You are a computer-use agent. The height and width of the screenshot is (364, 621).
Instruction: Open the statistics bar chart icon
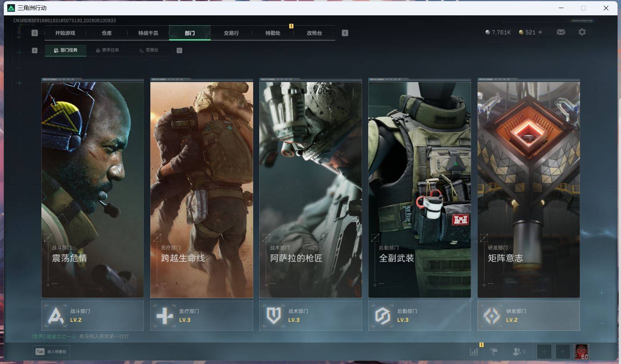point(474,351)
